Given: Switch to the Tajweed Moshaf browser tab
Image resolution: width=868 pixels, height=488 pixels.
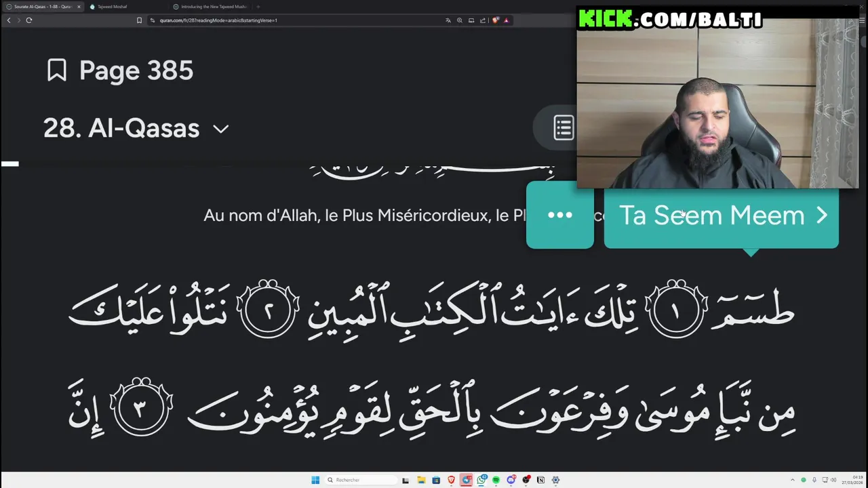Looking at the screenshot, I should click(x=112, y=7).
